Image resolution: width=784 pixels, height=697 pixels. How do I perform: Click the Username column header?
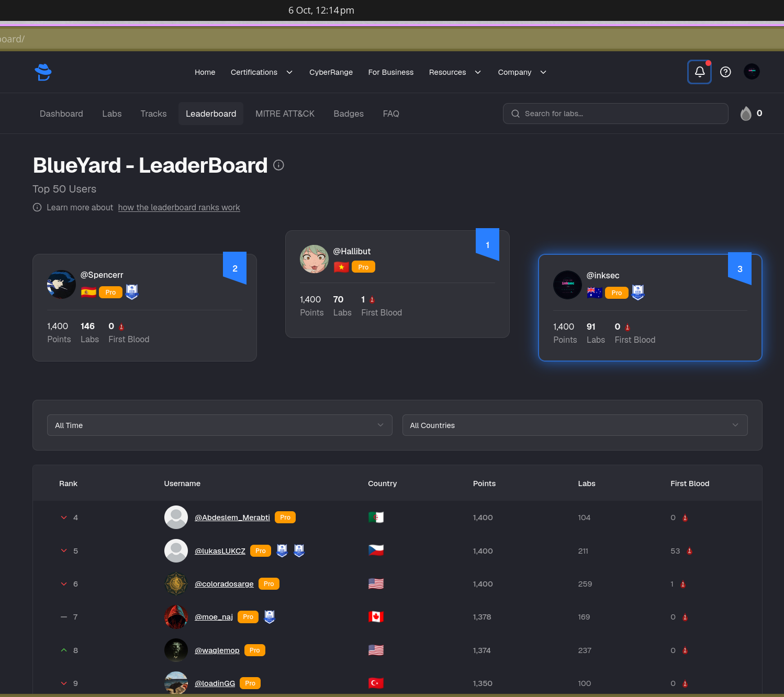coord(182,484)
